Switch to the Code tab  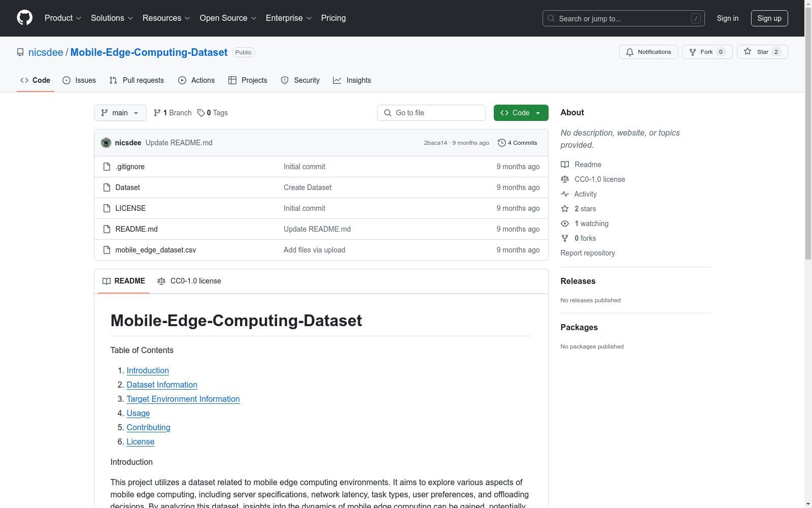click(x=36, y=80)
